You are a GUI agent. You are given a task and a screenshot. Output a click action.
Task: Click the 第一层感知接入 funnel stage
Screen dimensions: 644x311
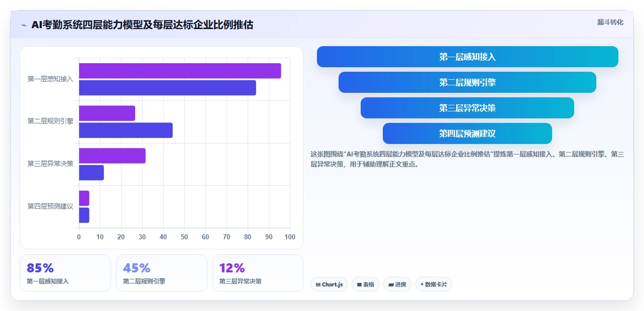(x=468, y=57)
